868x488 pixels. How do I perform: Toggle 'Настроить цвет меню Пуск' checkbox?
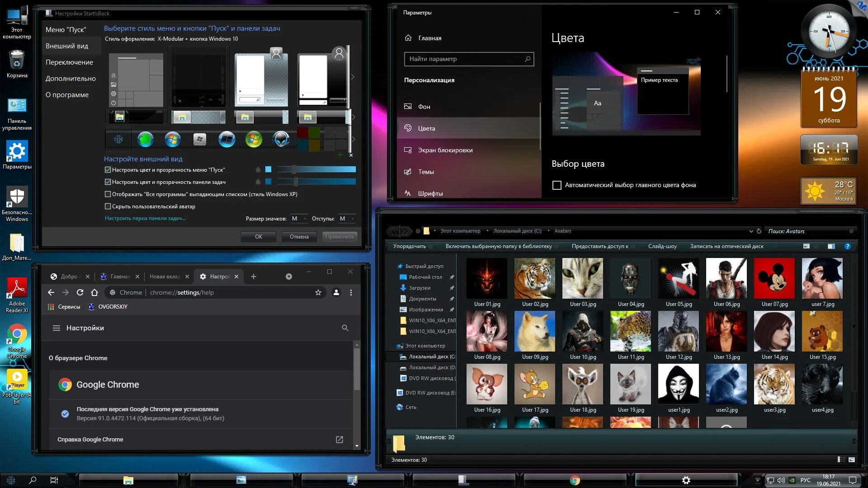click(x=107, y=169)
